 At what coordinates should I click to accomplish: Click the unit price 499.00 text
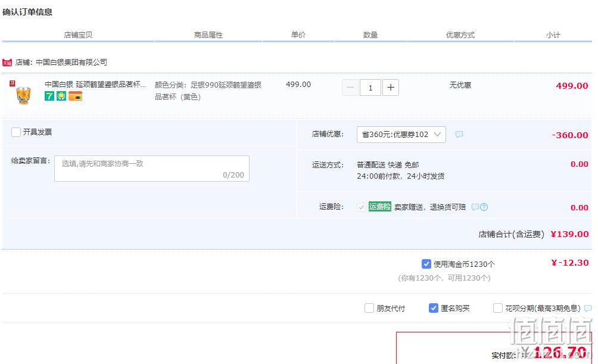(x=298, y=85)
